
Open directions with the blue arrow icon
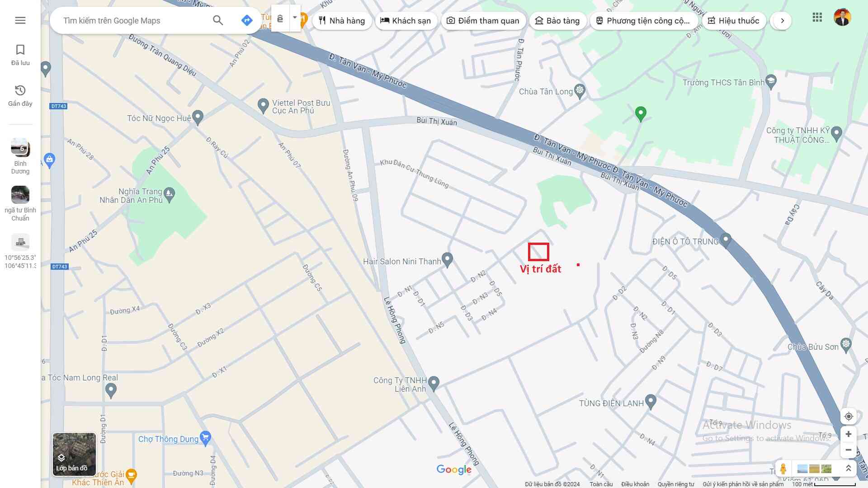[246, 20]
